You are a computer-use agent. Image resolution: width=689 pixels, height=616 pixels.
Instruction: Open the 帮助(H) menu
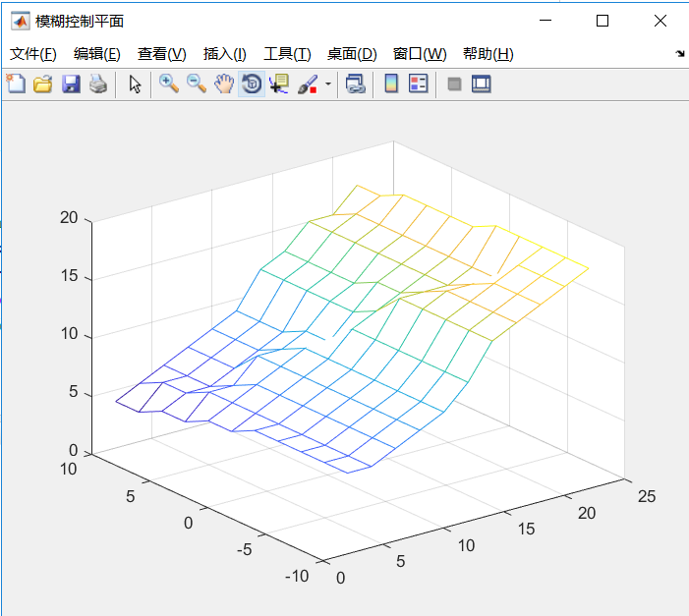488,54
